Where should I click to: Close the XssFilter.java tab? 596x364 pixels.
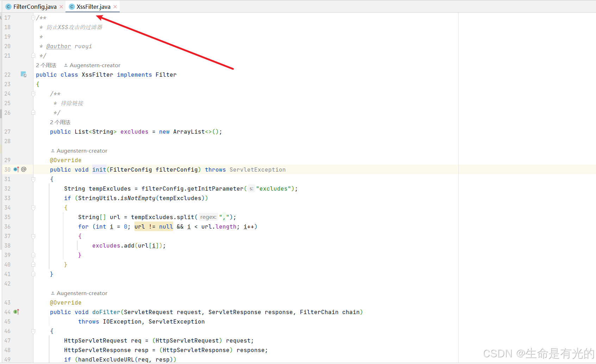(115, 7)
